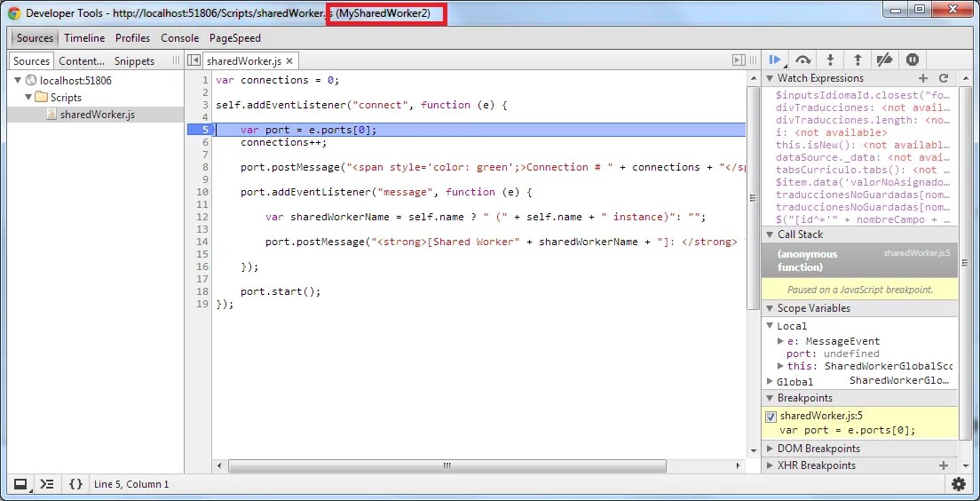Hide the debugger sidebar icon
The width and height of the screenshot is (980, 501).
[x=739, y=60]
